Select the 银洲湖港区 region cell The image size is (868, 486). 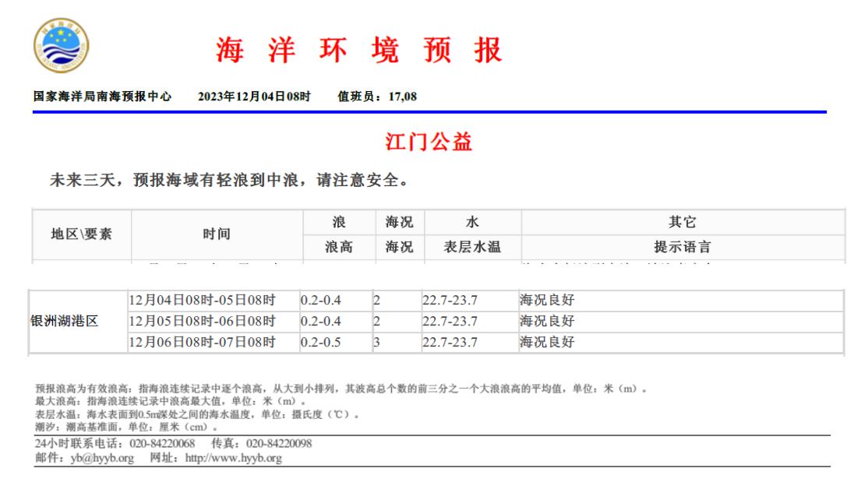click(65, 321)
